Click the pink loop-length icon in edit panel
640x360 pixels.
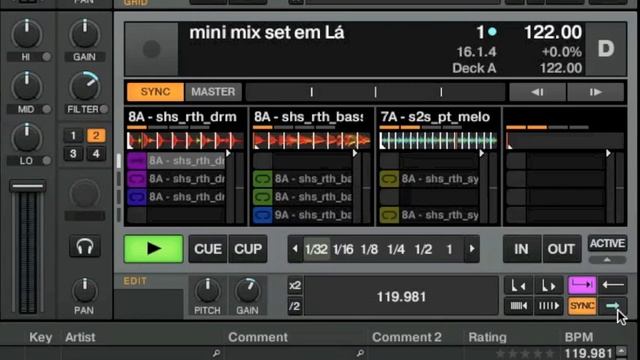coord(582,285)
